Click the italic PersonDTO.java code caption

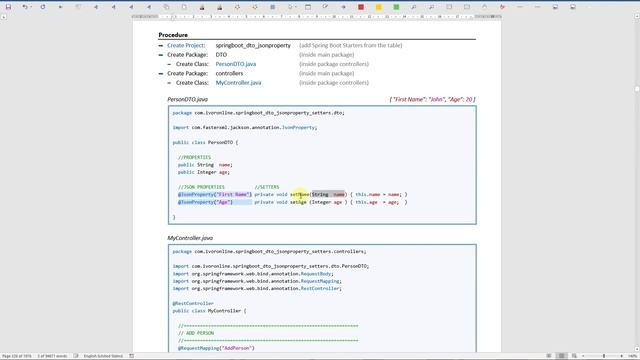[187, 99]
